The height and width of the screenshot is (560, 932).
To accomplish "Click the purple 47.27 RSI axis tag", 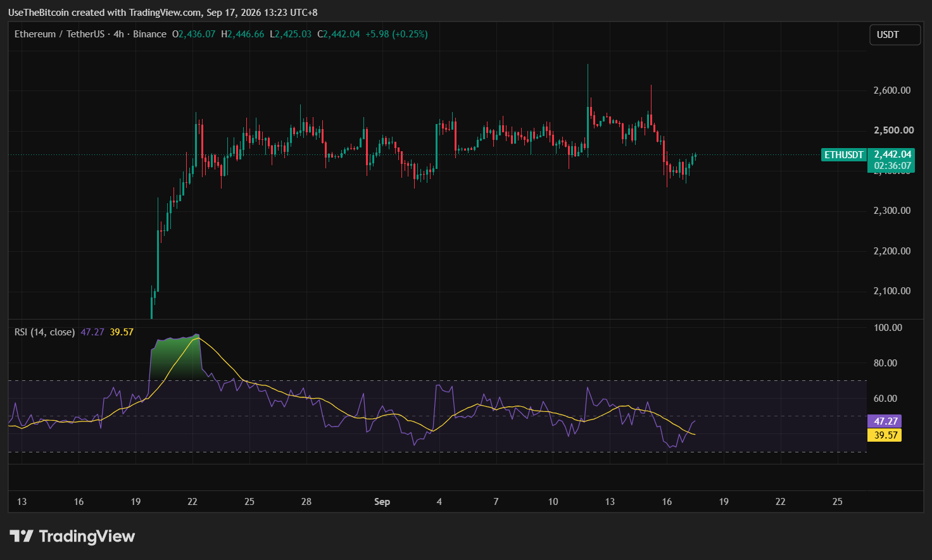I will (x=885, y=421).
